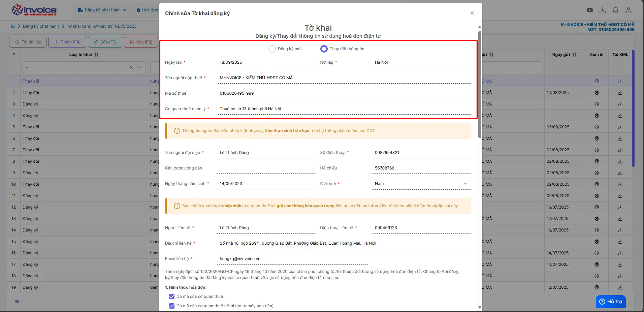Image resolution: width=644 pixels, height=312 pixels.
Task: Click the print icon in row 7
Action: click(x=597, y=150)
